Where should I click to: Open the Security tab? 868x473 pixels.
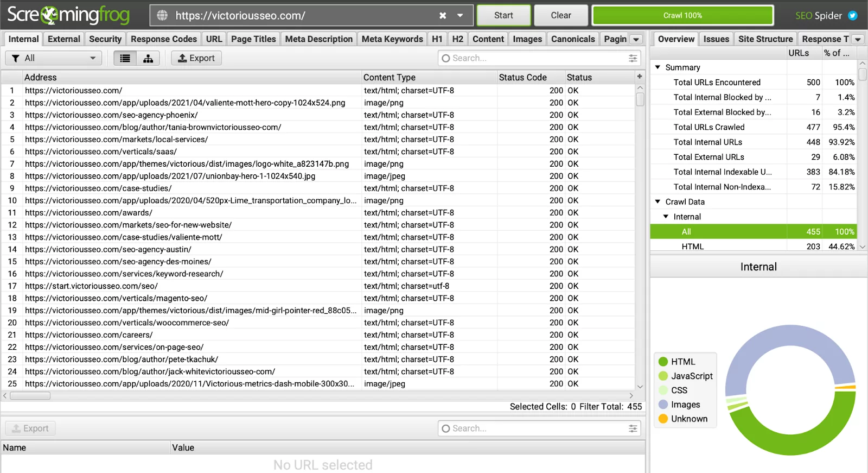(x=105, y=39)
